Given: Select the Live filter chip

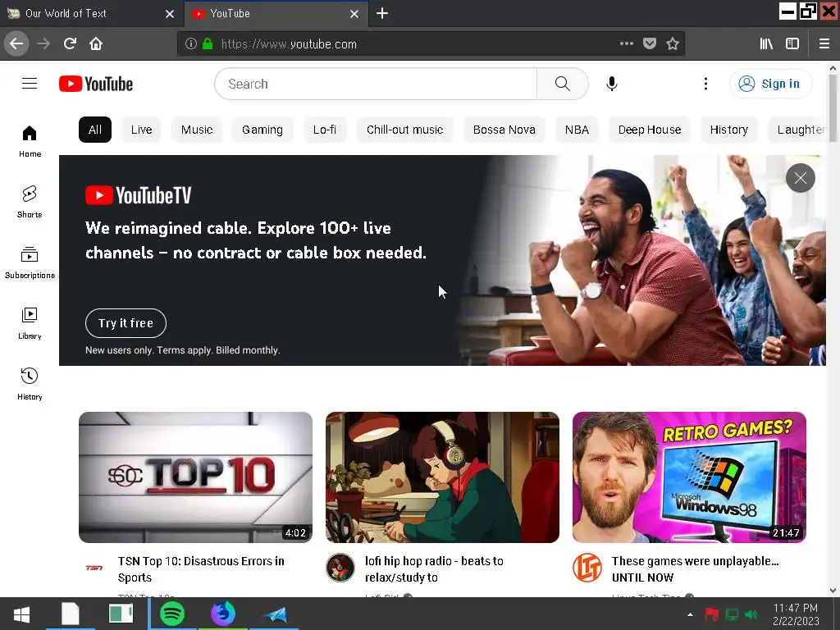Looking at the screenshot, I should point(141,130).
